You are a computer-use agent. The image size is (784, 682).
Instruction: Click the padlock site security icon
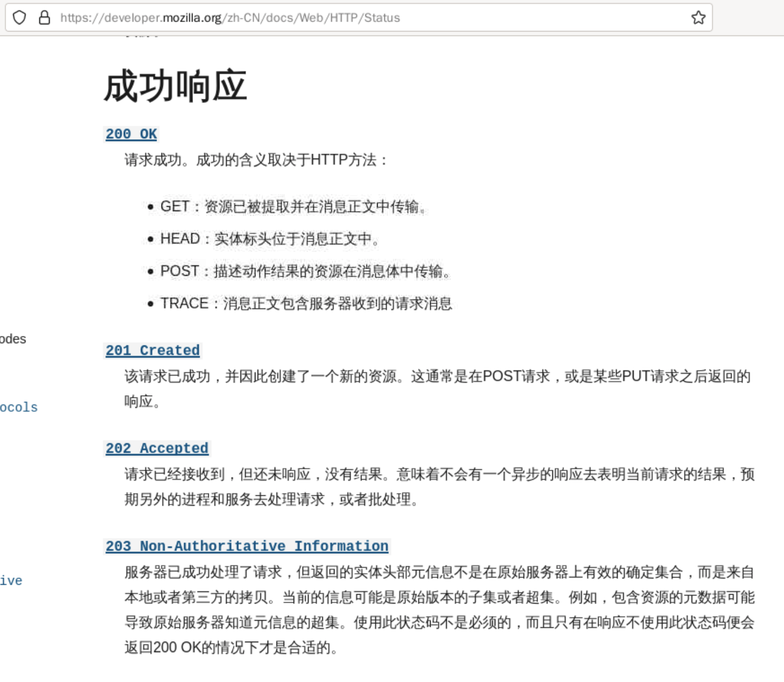pyautogui.click(x=44, y=18)
